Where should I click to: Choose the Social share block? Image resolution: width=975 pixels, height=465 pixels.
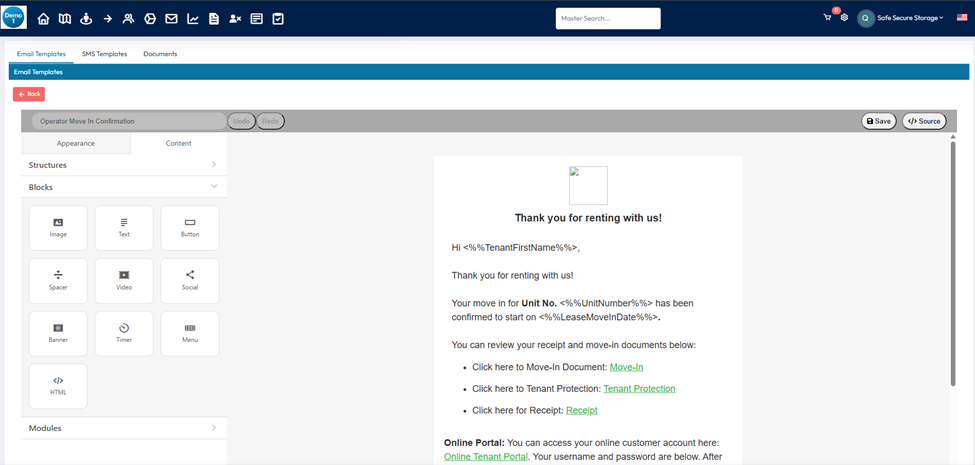tap(190, 280)
